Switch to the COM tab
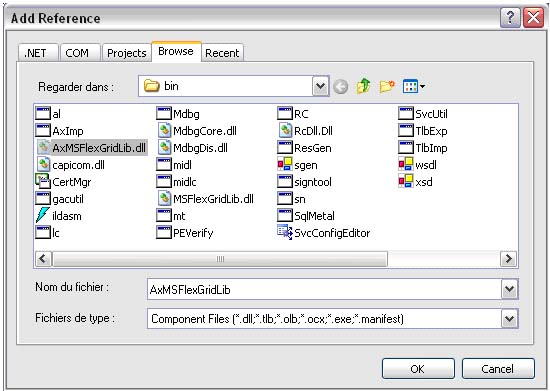The width and height of the screenshot is (550, 391). [x=80, y=53]
